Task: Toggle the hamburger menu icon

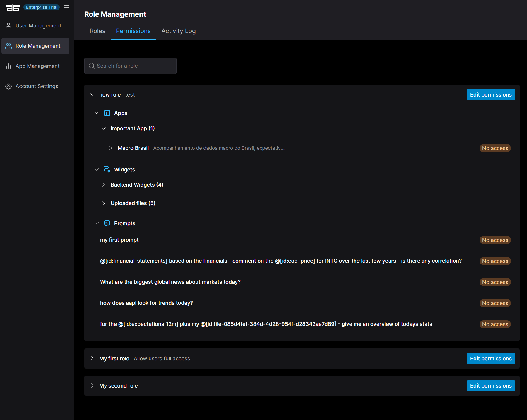Action: coord(67,7)
